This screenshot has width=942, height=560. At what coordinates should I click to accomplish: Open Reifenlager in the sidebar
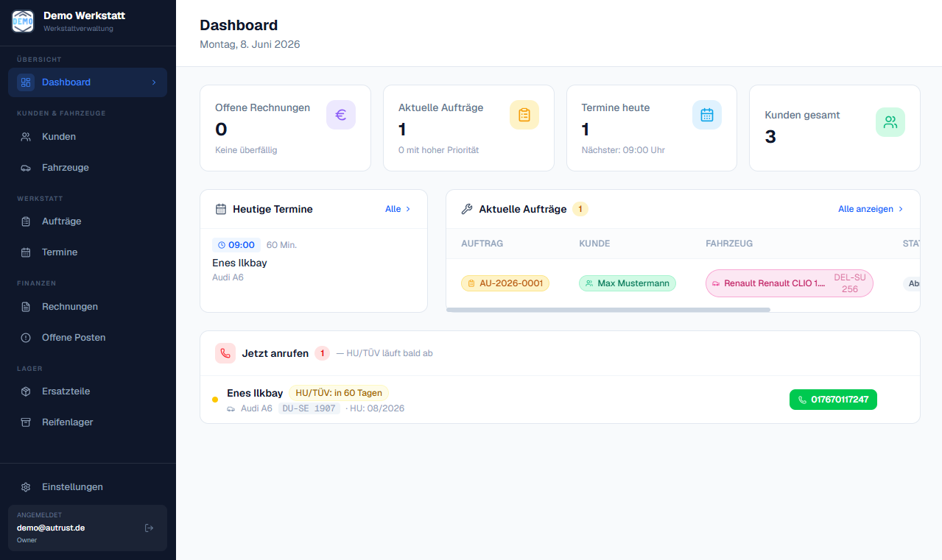88,422
